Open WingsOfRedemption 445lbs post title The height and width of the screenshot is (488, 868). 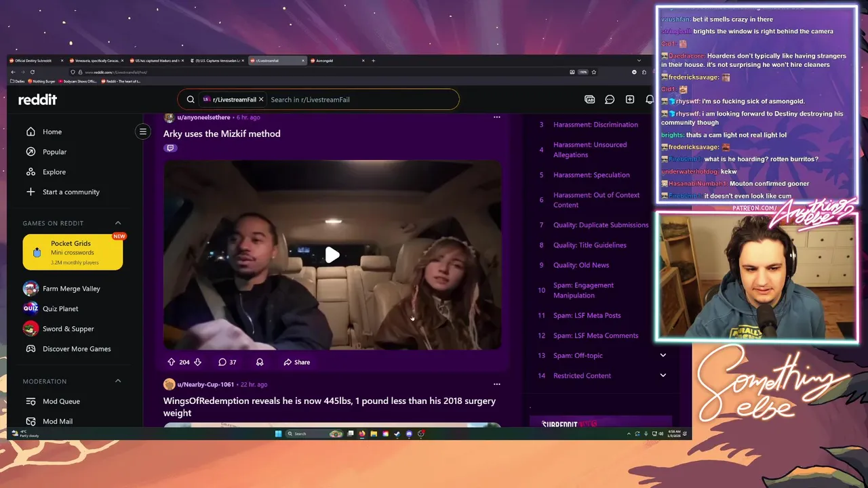click(330, 407)
